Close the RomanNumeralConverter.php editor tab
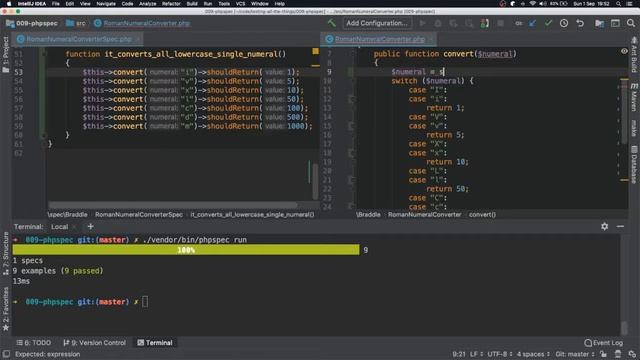 coord(430,39)
